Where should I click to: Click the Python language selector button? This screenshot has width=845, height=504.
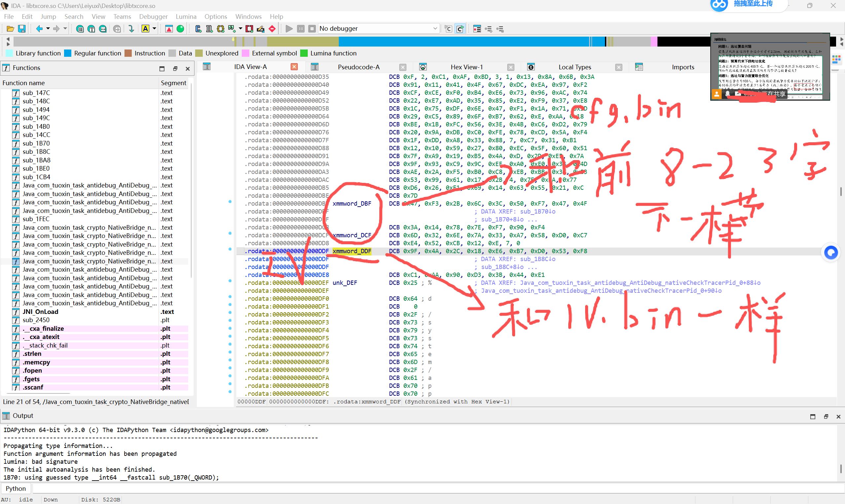(16, 489)
